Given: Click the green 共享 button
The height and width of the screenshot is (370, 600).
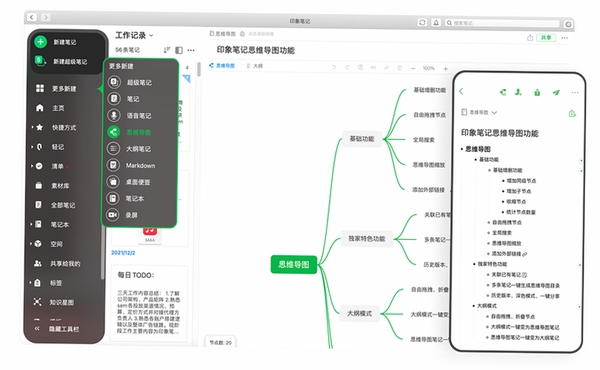Looking at the screenshot, I should coord(546,37).
